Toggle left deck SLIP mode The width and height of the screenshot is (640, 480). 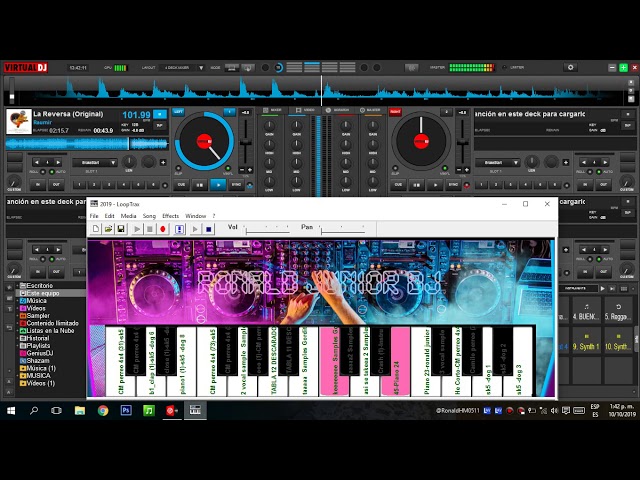click(178, 168)
